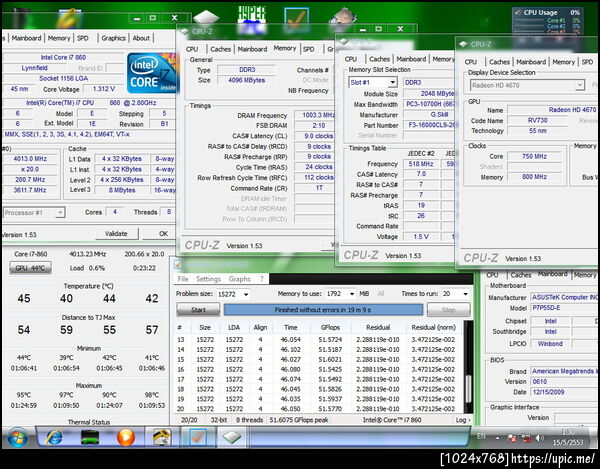600x469 pixels.
Task: Open LinX File menu
Action: click(183, 279)
